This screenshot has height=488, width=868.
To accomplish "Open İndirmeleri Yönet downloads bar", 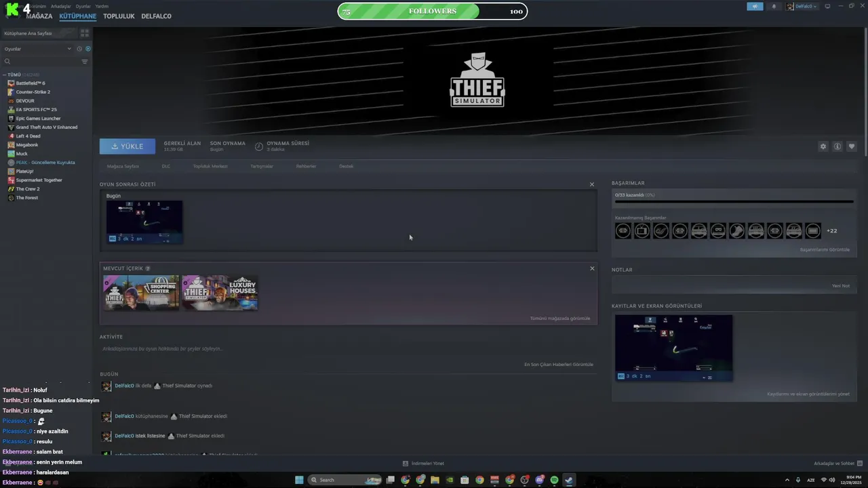I will (x=423, y=464).
